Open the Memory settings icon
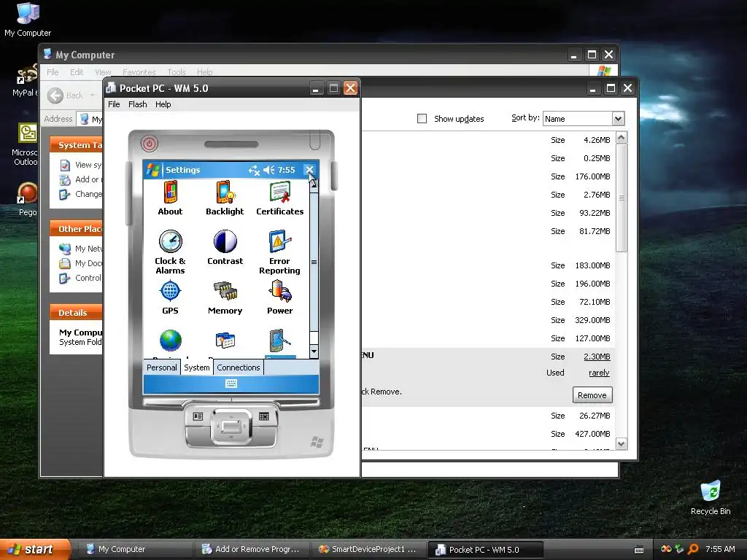747x560 pixels. point(225,297)
